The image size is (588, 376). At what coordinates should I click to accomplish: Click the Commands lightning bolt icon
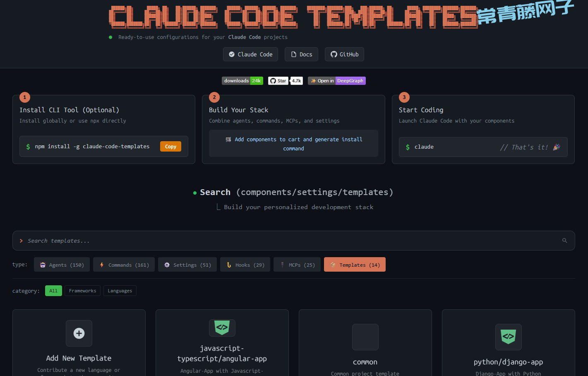[102, 265]
